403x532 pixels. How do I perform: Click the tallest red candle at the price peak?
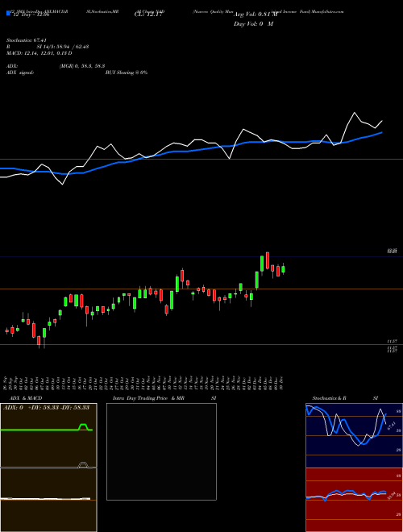pyautogui.click(x=268, y=260)
